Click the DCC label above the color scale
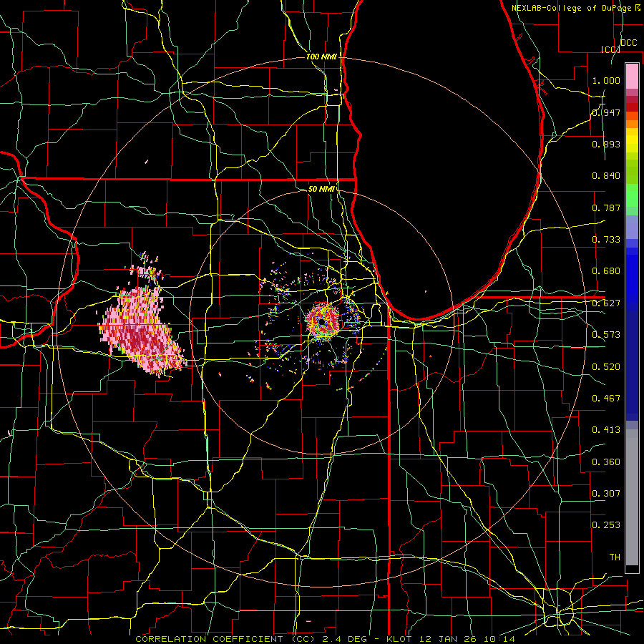 (x=628, y=43)
